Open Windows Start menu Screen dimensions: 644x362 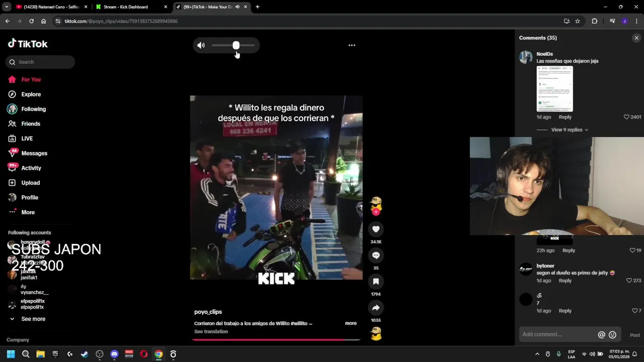coord(11,354)
